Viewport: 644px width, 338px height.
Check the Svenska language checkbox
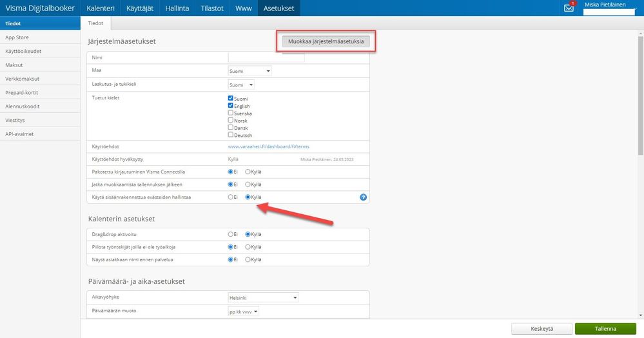(231, 113)
